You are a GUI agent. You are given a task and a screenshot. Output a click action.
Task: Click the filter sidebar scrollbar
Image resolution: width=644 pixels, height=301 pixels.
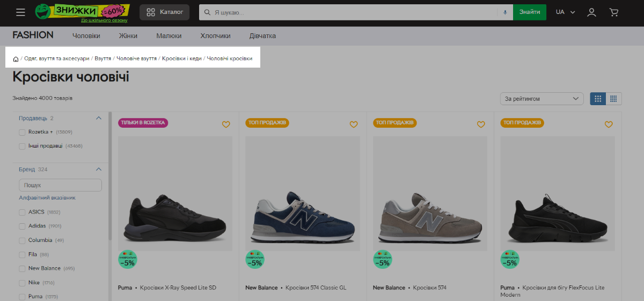click(110, 177)
